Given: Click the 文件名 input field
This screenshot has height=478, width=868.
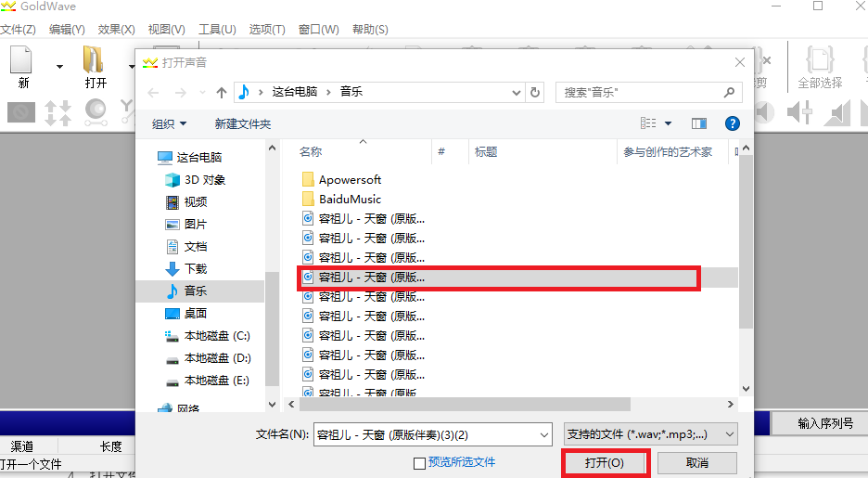Looking at the screenshot, I should tap(427, 434).
